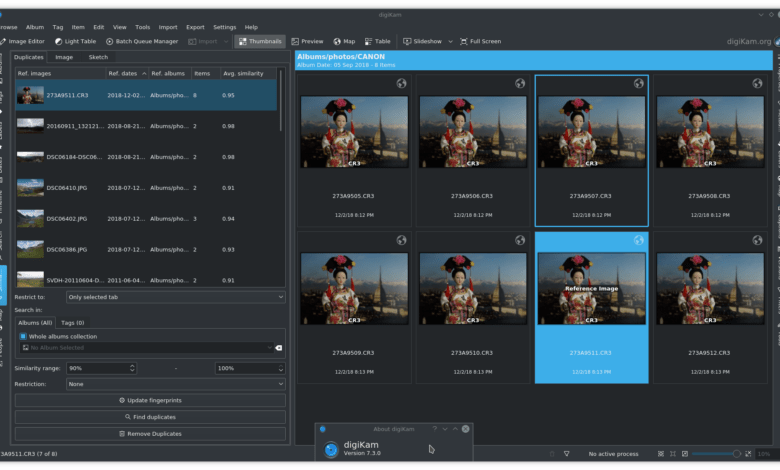Open the Restrict to dropdown

point(176,297)
